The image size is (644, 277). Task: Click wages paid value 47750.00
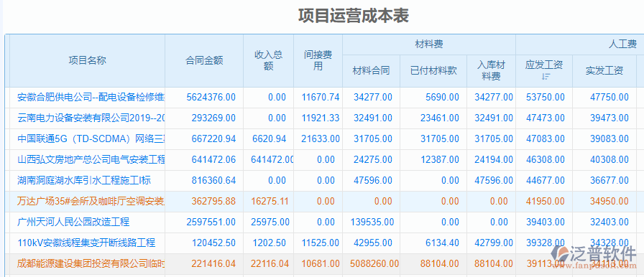click(x=609, y=97)
